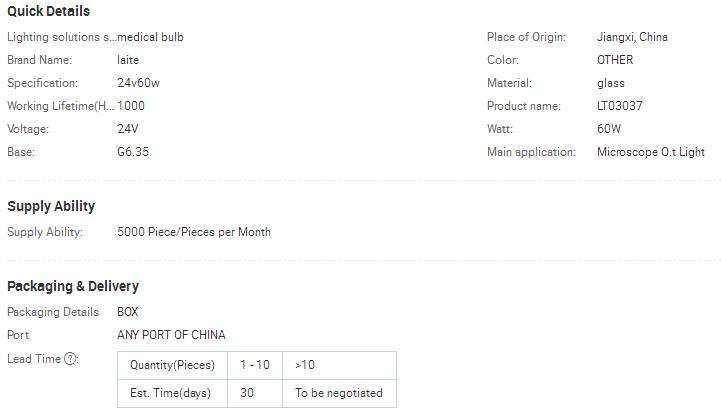The height and width of the screenshot is (415, 721).
Task: Click the base value G6.35
Action: [133, 152]
